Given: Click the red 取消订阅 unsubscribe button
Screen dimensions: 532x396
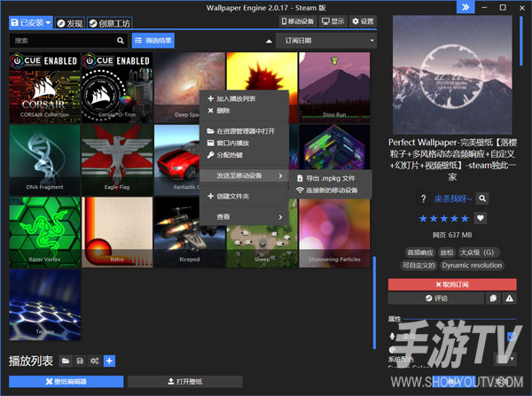Looking at the screenshot, I should tap(452, 284).
